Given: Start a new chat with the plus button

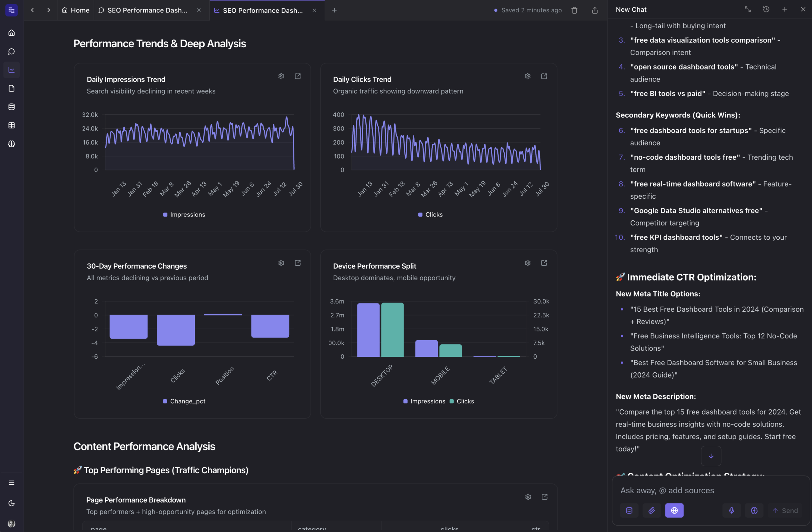Looking at the screenshot, I should point(784,9).
